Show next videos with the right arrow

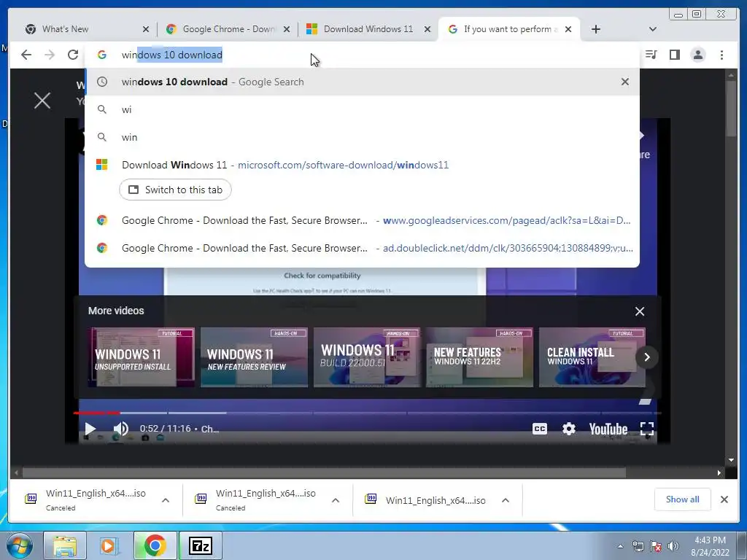pos(647,357)
